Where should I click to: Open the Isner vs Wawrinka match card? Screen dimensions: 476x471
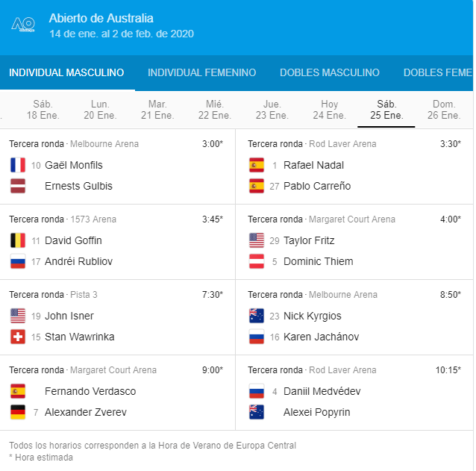click(117, 316)
